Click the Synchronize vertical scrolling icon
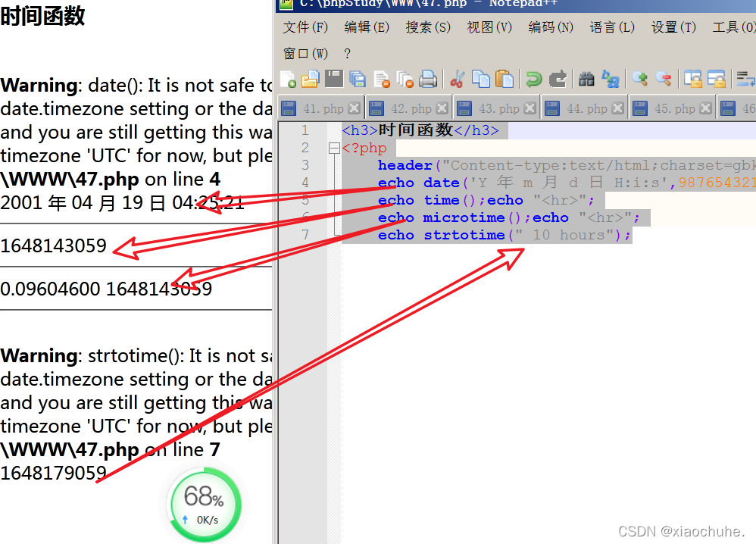This screenshot has height=544, width=756. [693, 79]
